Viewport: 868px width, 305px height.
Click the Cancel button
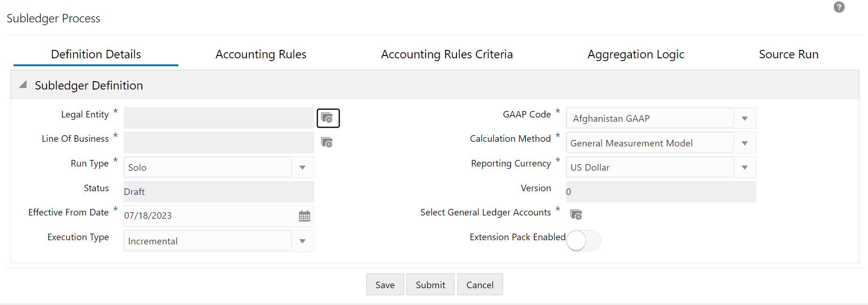pos(480,284)
